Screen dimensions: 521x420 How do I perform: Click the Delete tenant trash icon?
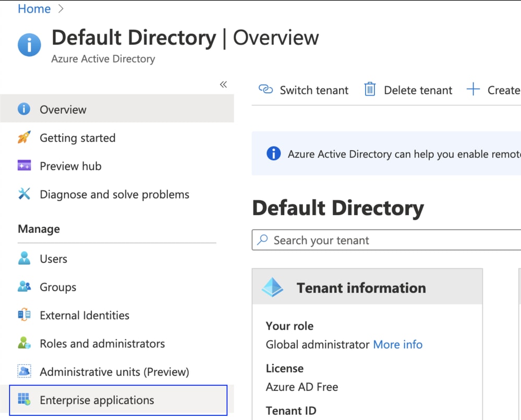[370, 89]
